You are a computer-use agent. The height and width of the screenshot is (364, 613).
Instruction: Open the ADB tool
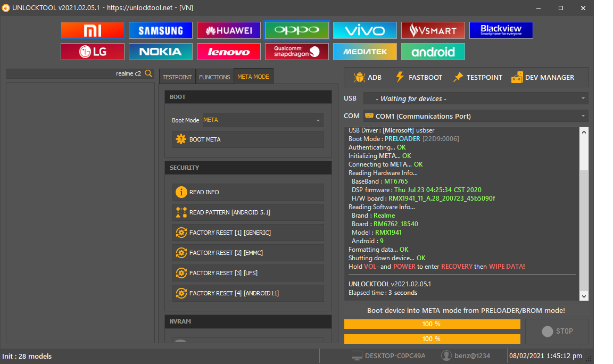[368, 77]
